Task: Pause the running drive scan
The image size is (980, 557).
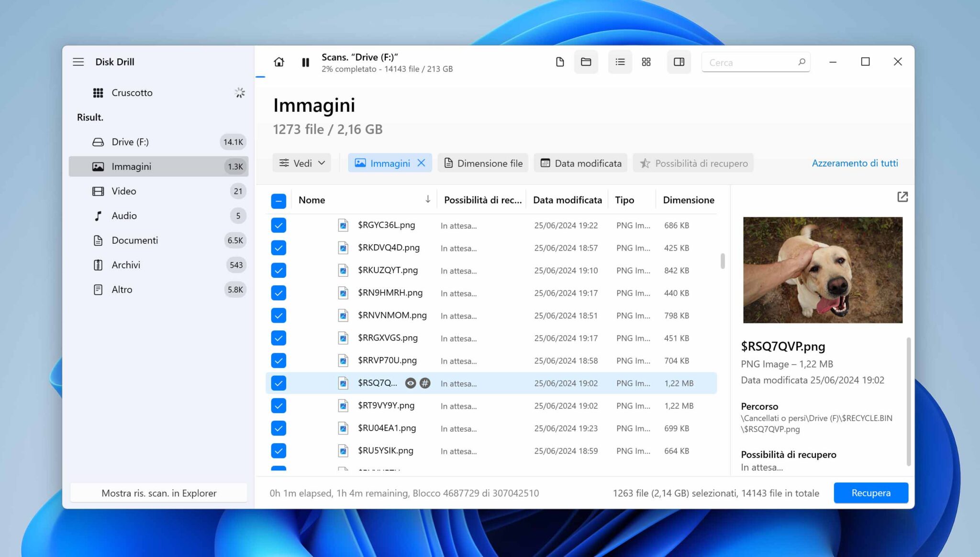Action: coord(305,62)
